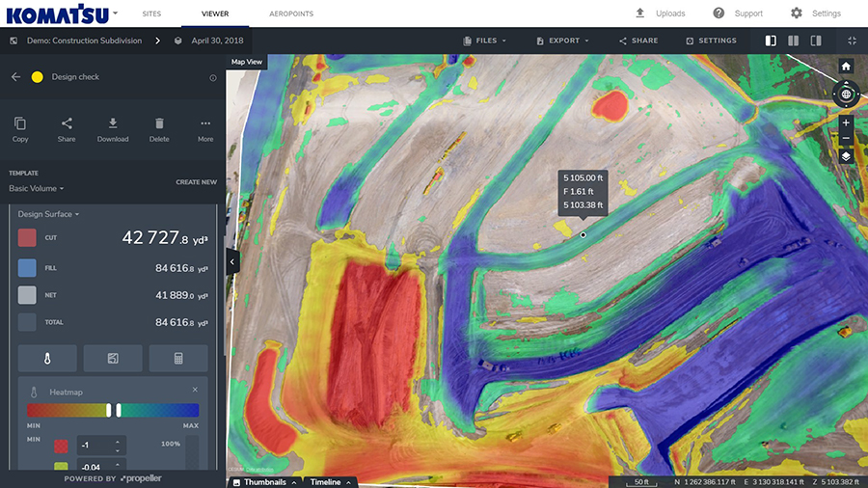The image size is (868, 488).
Task: Close the Heatmap panel
Action: tap(195, 391)
